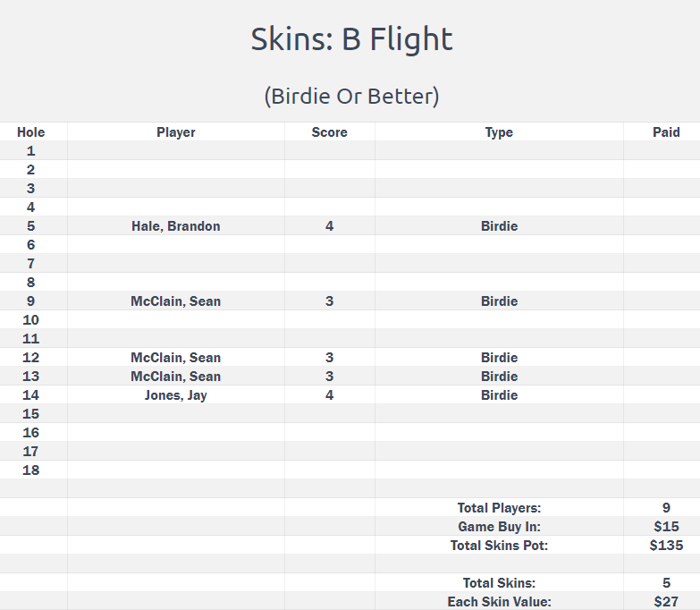Image resolution: width=700 pixels, height=610 pixels.
Task: Click the Total Skins Pot $135 value
Action: [x=667, y=545]
